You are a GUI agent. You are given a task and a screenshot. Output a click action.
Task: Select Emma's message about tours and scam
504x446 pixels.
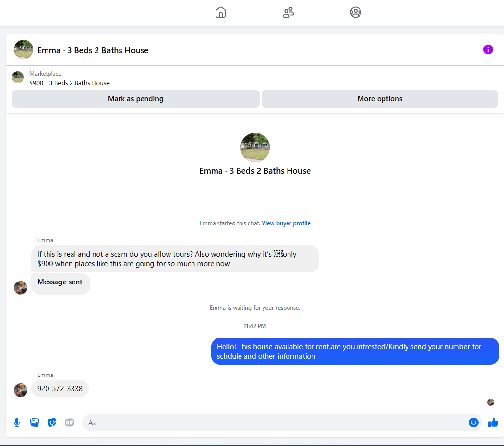pyautogui.click(x=175, y=258)
